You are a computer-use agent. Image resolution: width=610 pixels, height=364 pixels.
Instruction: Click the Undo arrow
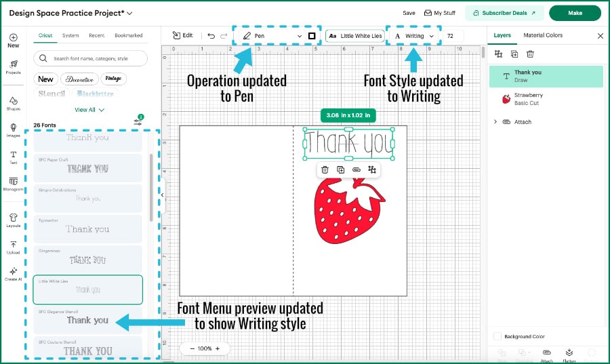[211, 36]
